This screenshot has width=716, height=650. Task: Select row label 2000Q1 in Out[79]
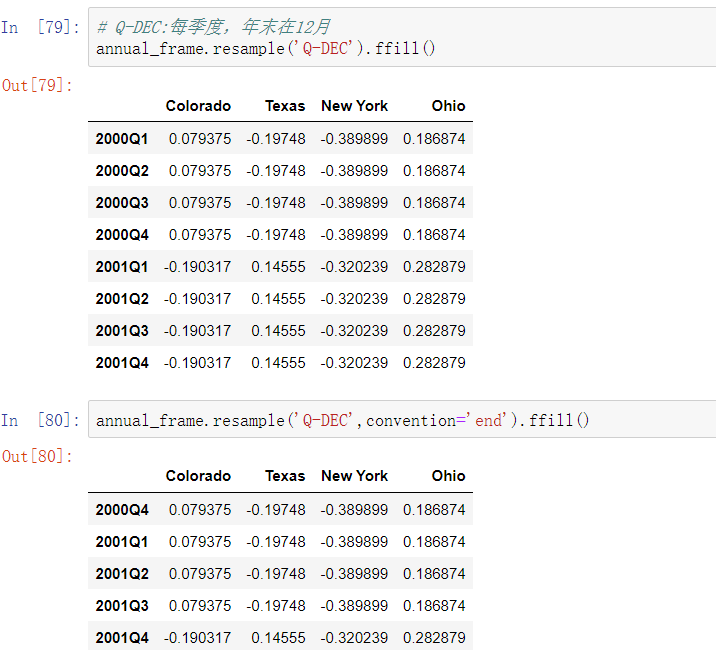[122, 139]
